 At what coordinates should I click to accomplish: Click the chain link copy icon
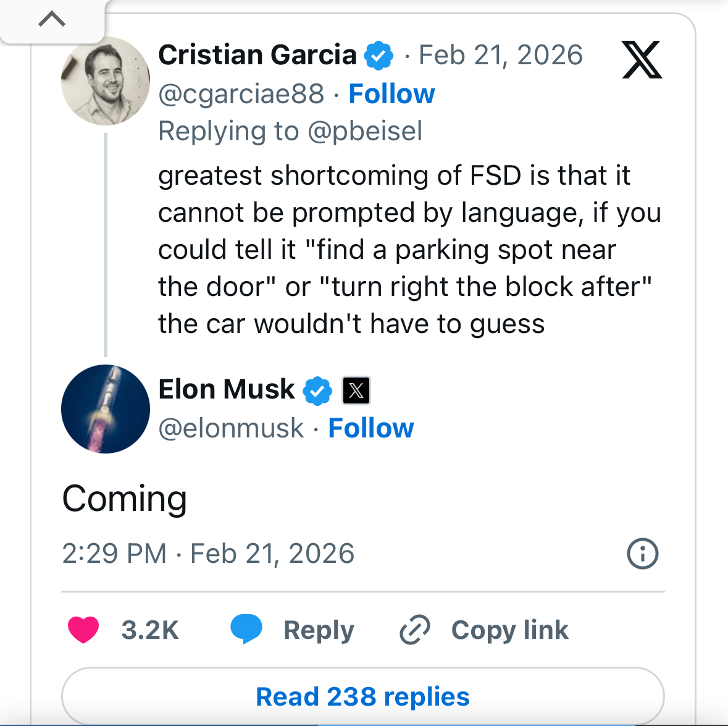[x=414, y=630]
